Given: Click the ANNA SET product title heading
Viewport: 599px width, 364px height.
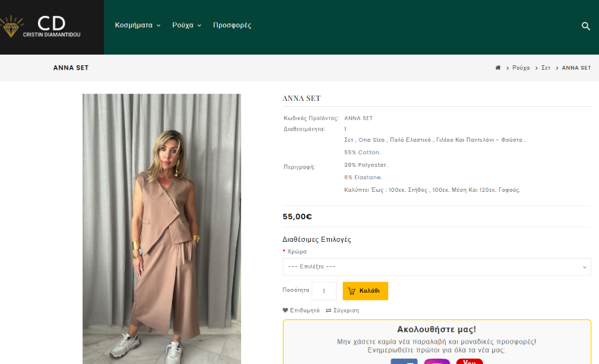Looking at the screenshot, I should click(302, 99).
